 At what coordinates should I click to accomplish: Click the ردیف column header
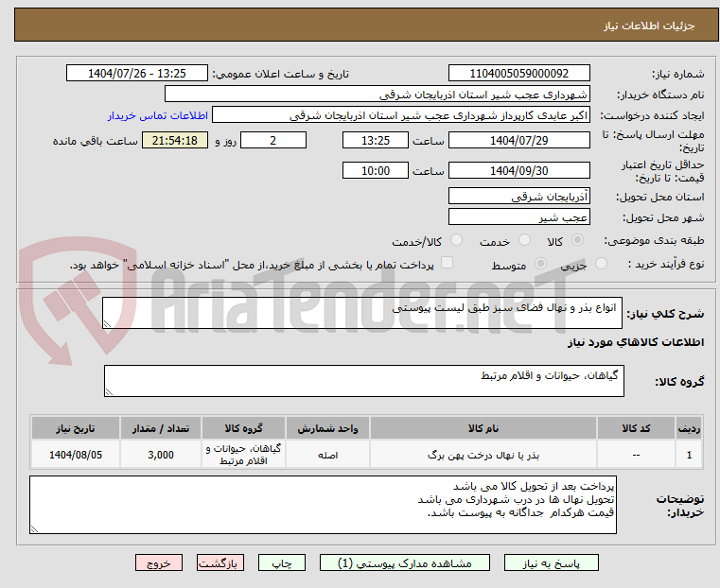pos(689,428)
